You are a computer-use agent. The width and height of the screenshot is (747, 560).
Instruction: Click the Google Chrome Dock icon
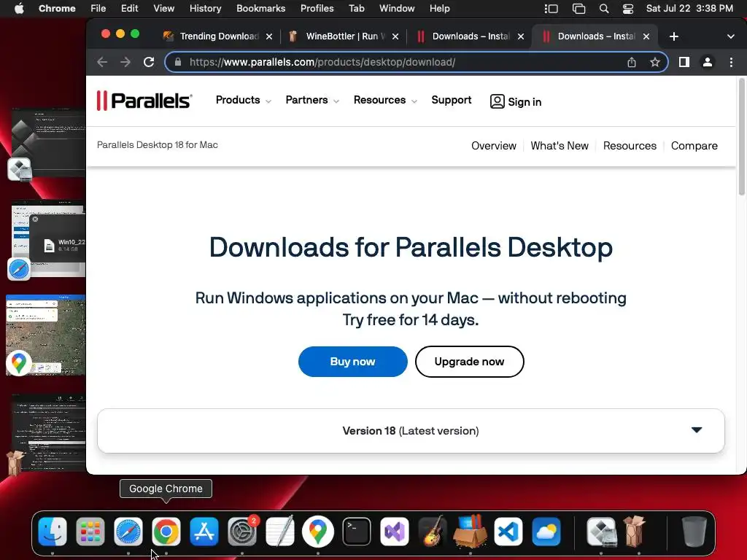click(166, 531)
